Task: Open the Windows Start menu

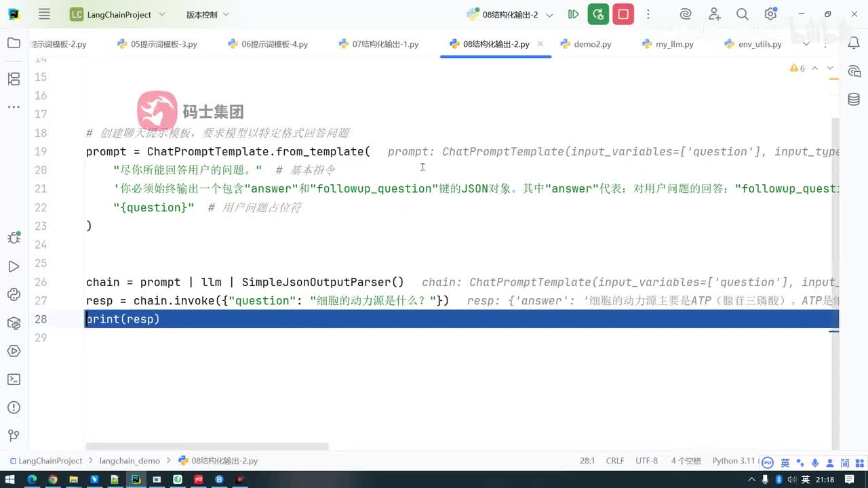Action: [11, 479]
